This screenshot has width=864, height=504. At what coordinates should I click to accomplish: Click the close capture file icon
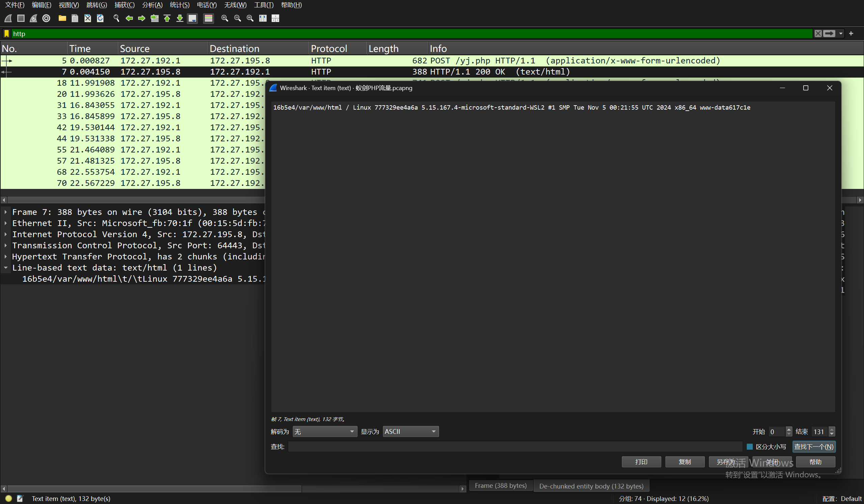(87, 18)
